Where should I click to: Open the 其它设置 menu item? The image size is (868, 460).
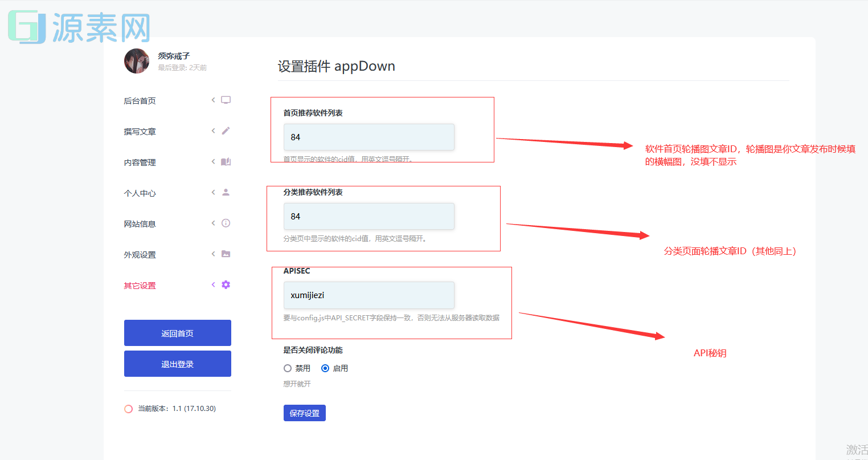pos(140,284)
